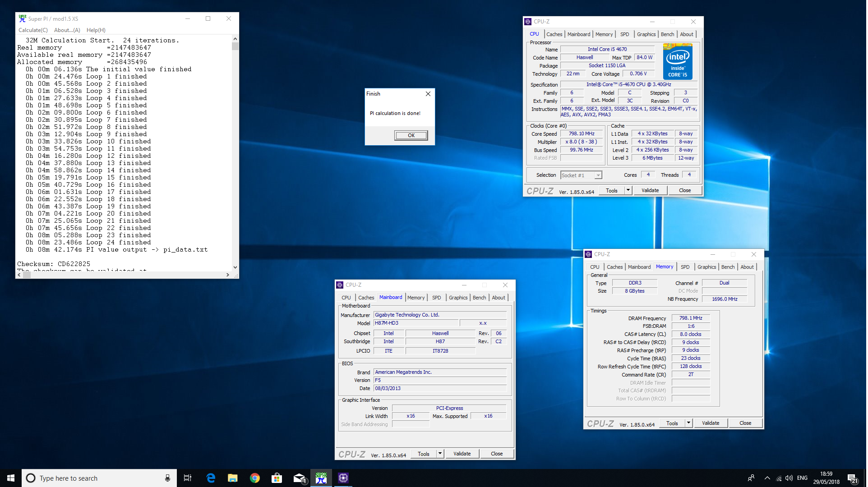Click OK in the Finish dialog
This screenshot has width=868, height=487.
(x=411, y=135)
